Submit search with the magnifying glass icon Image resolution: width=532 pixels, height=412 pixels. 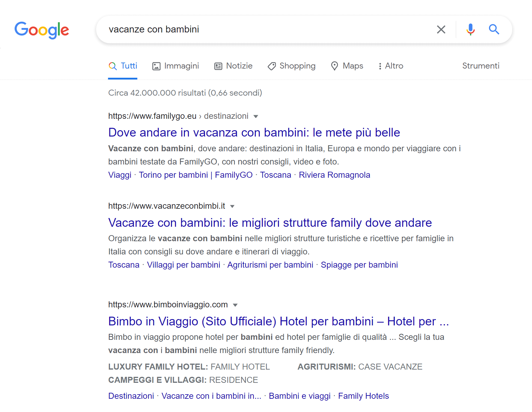coord(494,29)
